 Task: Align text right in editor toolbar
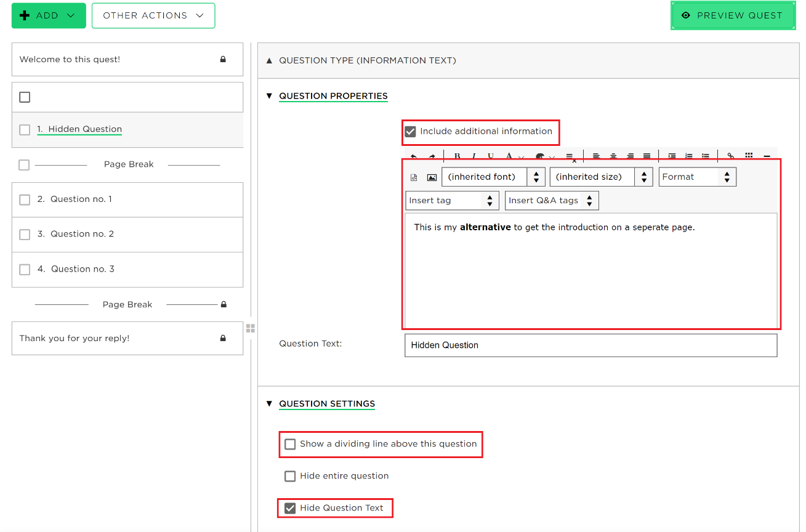630,156
